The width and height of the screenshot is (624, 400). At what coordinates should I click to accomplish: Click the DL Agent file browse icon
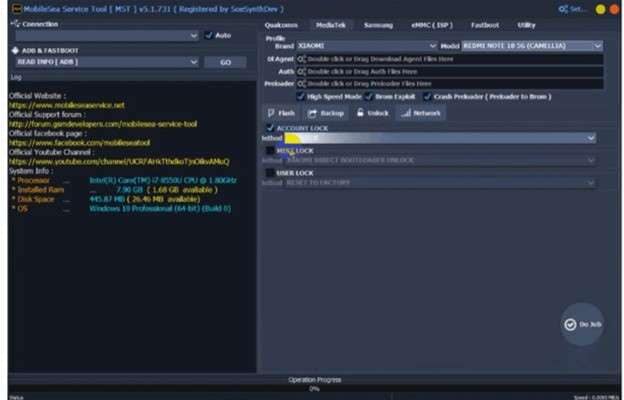point(301,59)
